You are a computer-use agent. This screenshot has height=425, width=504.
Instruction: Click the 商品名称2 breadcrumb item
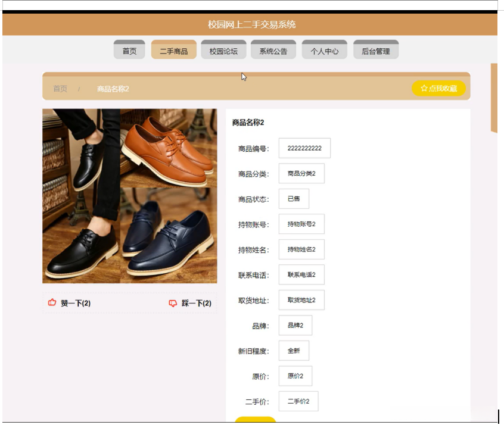(113, 89)
